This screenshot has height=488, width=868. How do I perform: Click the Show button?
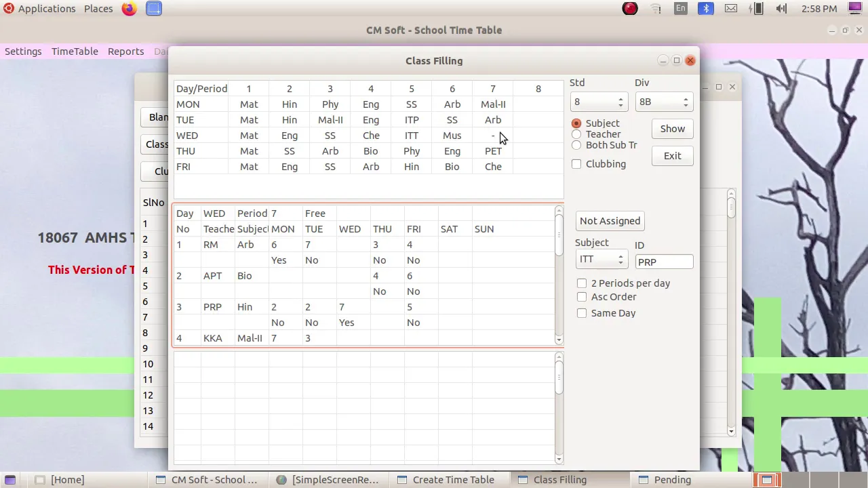673,129
